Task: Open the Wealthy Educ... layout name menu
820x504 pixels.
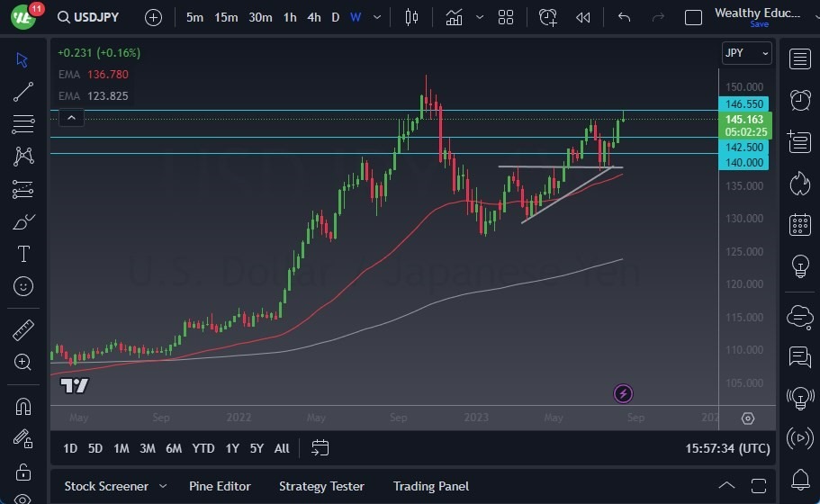Action: [x=757, y=13]
